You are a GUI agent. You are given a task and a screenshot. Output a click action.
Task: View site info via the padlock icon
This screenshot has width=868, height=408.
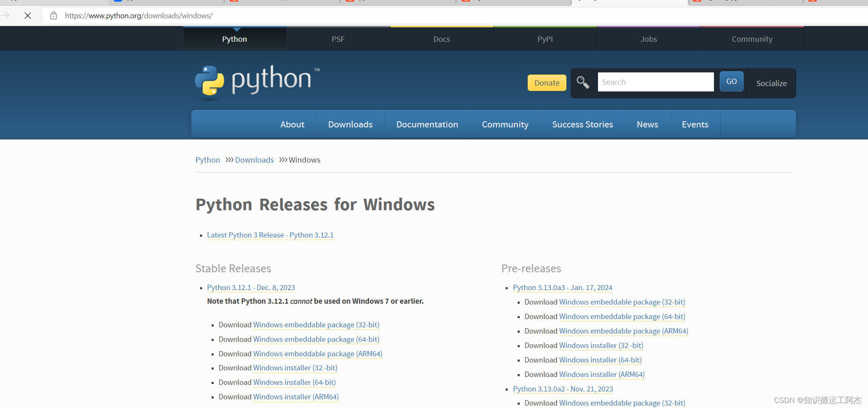point(53,16)
